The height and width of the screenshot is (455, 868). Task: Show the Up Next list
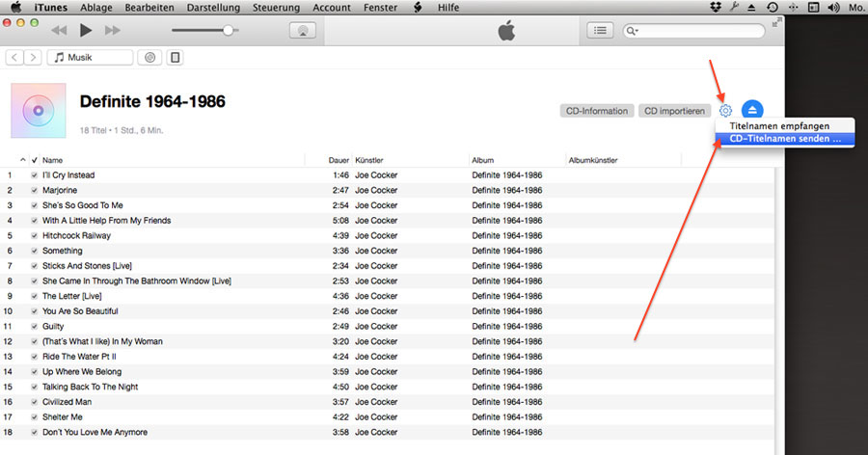tap(600, 31)
